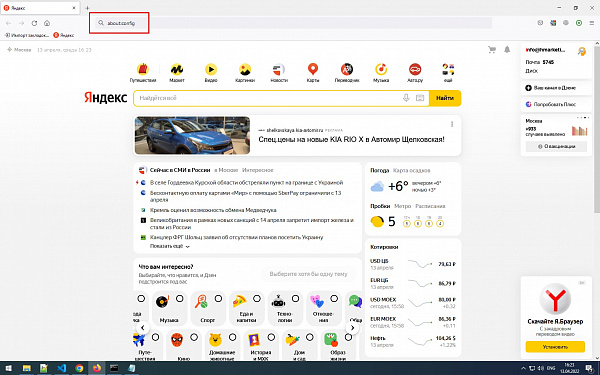This screenshot has width=600, height=375.
Task: Click the О вакцинации button
Action: tap(556, 146)
